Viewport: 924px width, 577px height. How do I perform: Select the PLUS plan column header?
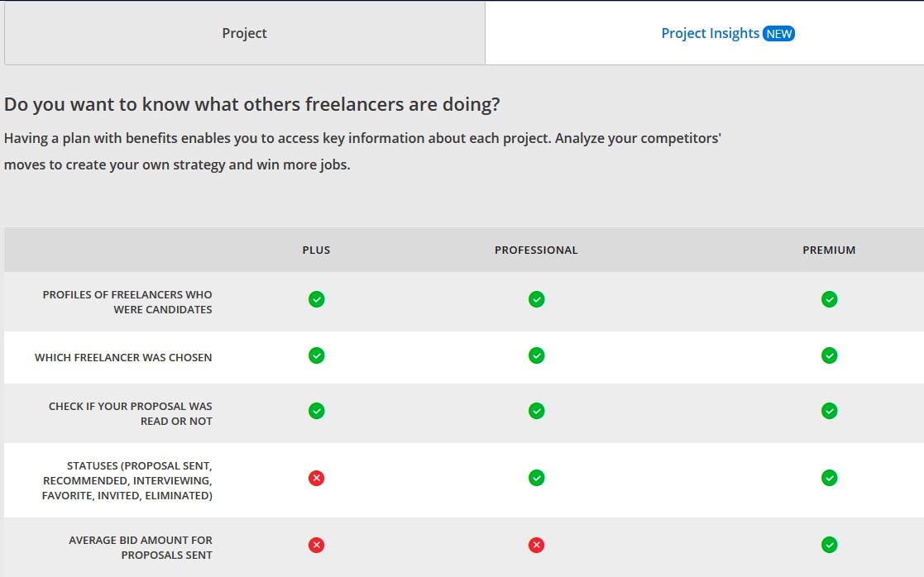[316, 250]
